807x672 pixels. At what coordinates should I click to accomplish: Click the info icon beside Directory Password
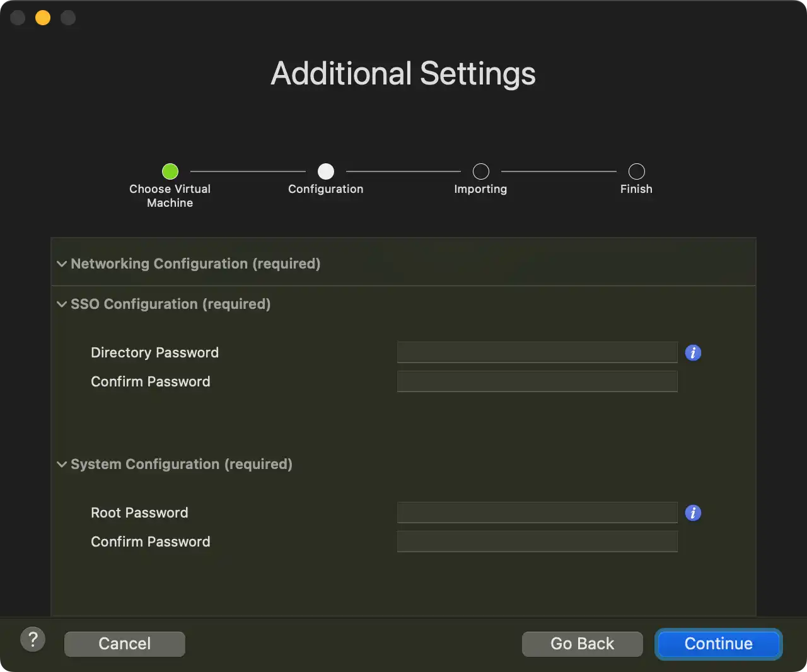tap(693, 353)
